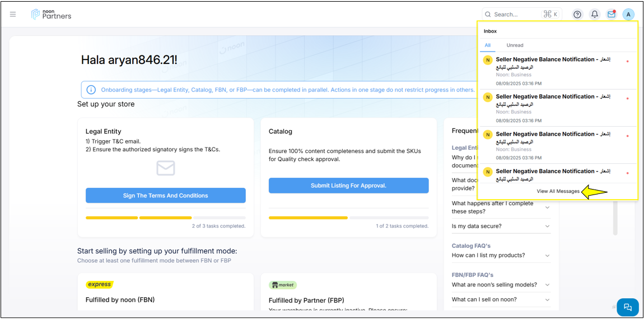The height and width of the screenshot is (319, 644).
Task: Click the 'Catalog FAQ's' heading
Action: [471, 246]
